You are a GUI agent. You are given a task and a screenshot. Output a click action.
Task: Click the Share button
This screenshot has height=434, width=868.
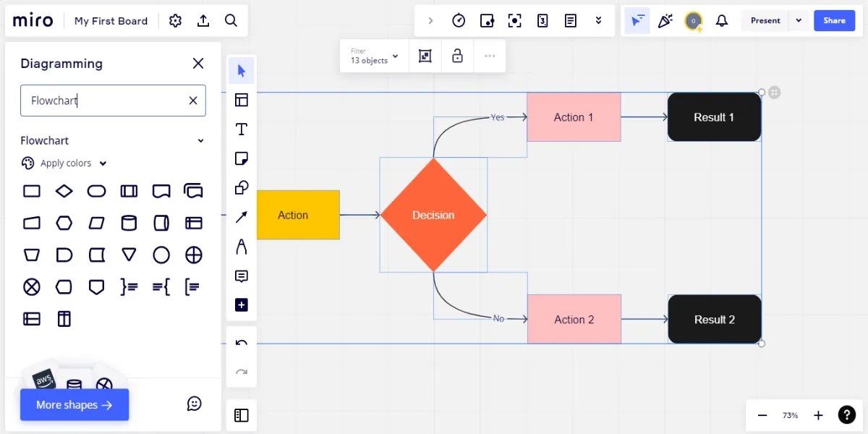834,20
